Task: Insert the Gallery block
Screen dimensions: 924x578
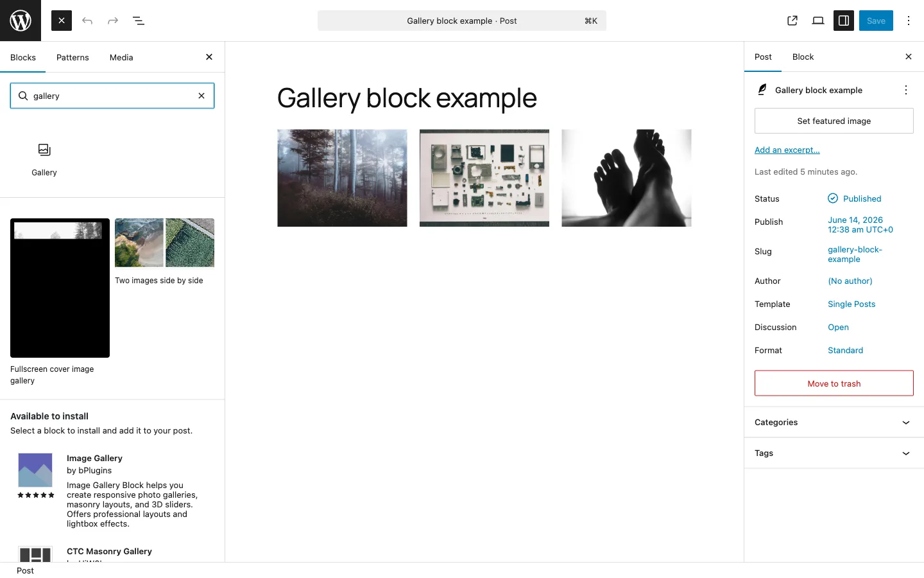Action: pyautogui.click(x=44, y=159)
